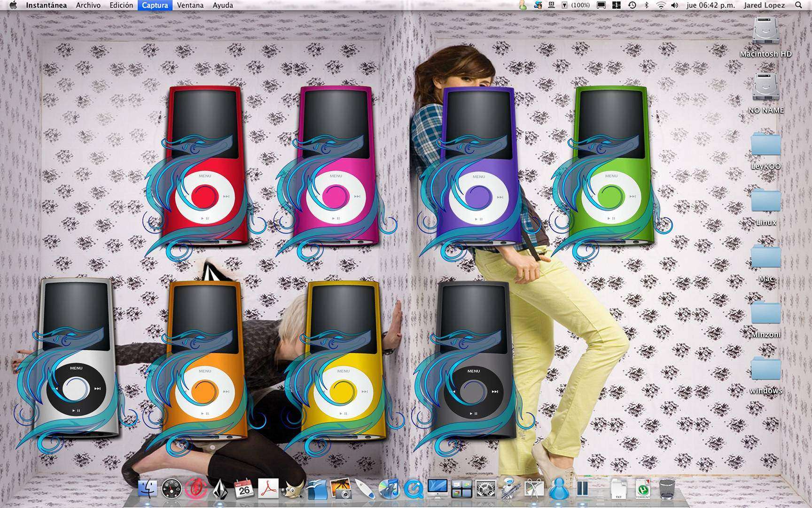This screenshot has height=508, width=812.
Task: Open the Trash in the dock
Action: (x=667, y=489)
